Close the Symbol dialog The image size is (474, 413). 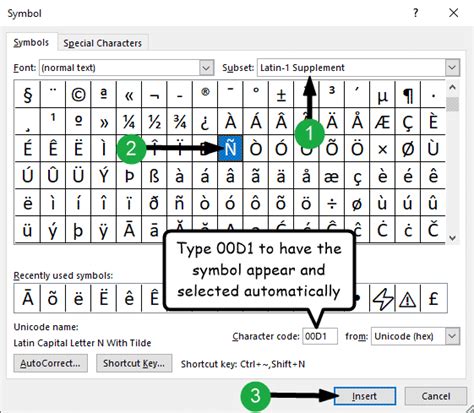point(453,13)
